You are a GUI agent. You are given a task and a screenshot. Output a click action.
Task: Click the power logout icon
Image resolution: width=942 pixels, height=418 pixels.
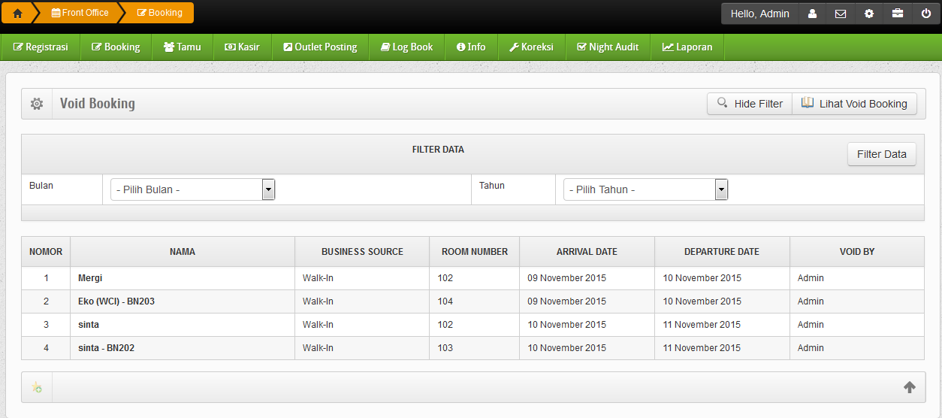pos(925,14)
